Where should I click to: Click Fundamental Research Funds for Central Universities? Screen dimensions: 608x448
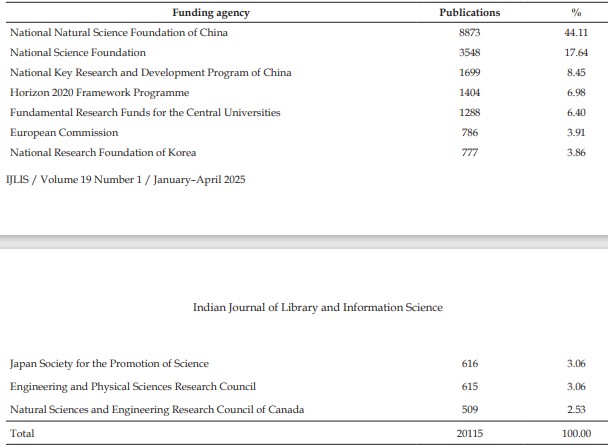point(145,112)
